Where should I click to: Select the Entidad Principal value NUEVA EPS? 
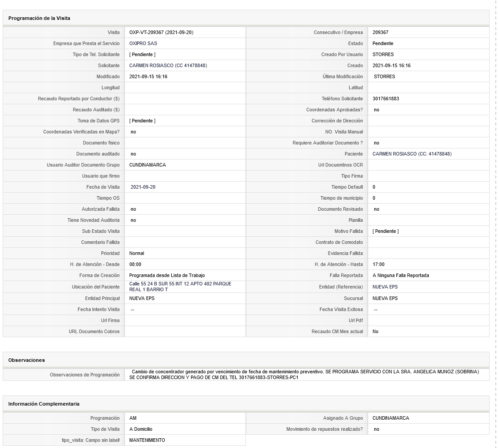[142, 298]
